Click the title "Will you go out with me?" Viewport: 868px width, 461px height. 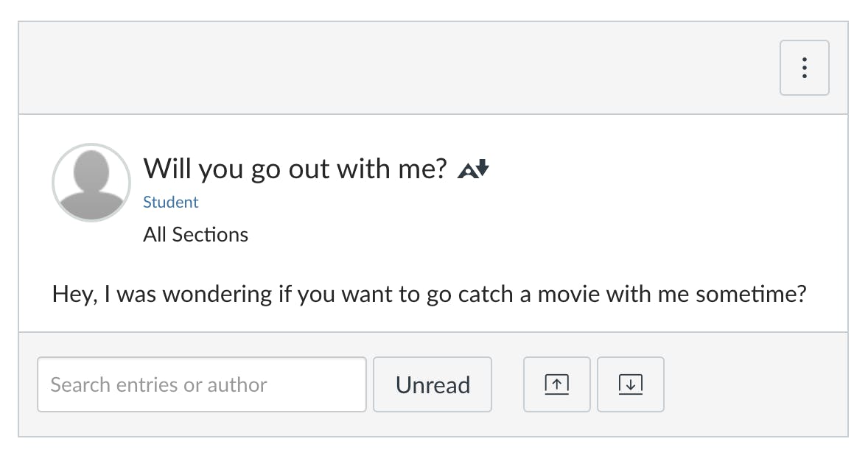pos(295,169)
